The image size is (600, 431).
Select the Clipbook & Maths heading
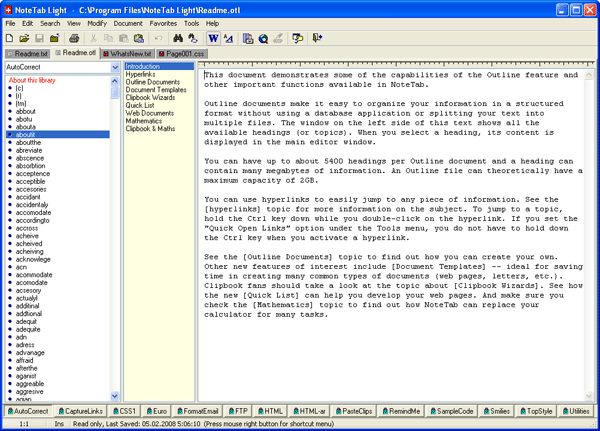click(150, 129)
